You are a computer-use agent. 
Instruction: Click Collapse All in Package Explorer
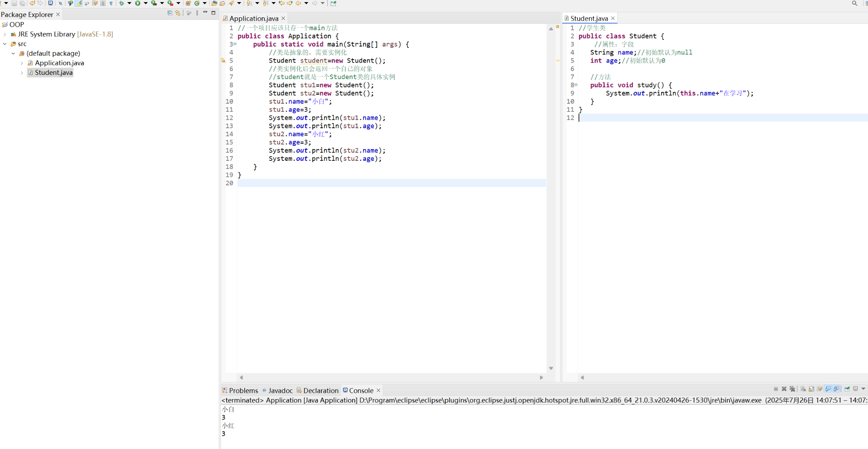point(170,13)
